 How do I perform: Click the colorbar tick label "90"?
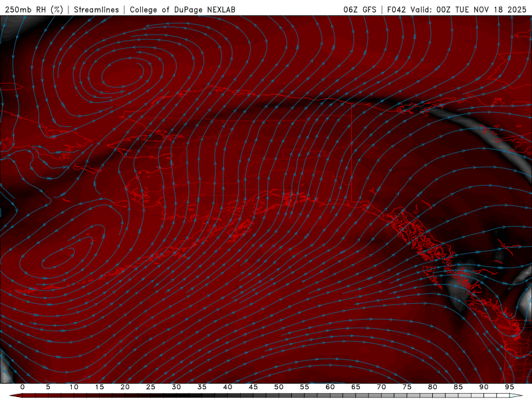(483, 387)
